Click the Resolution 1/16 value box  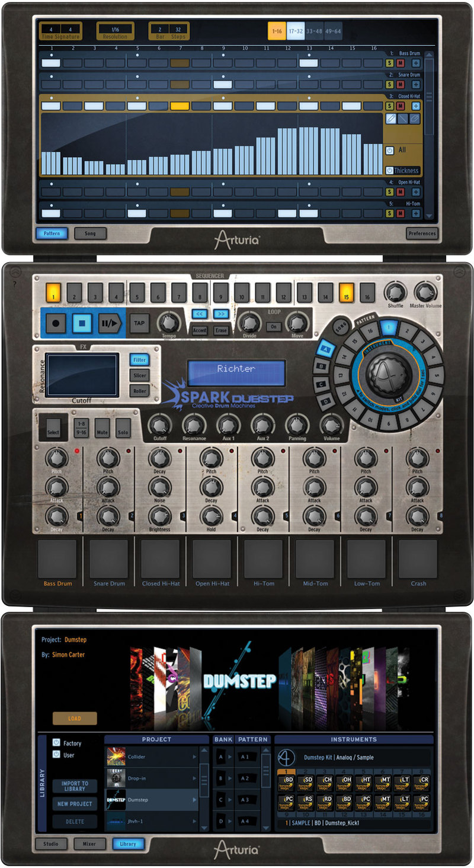115,29
